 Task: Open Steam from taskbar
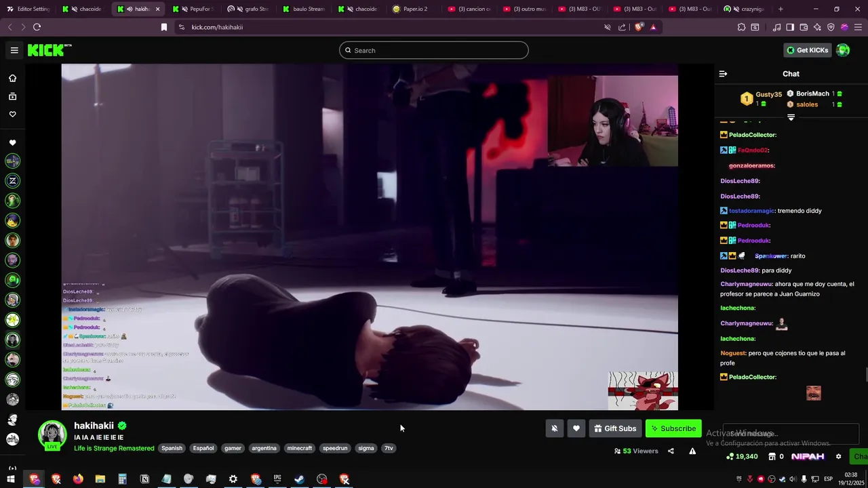pyautogui.click(x=299, y=479)
